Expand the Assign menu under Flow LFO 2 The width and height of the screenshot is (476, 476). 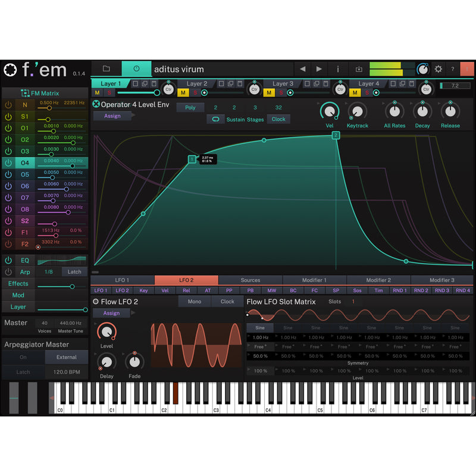pyautogui.click(x=112, y=313)
